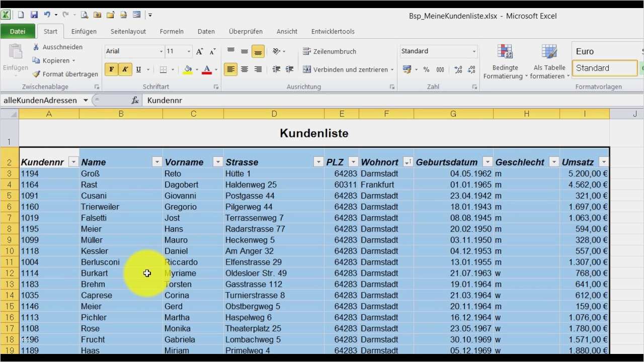
Task: Open the Standard number format dropdown
Action: [x=473, y=51]
